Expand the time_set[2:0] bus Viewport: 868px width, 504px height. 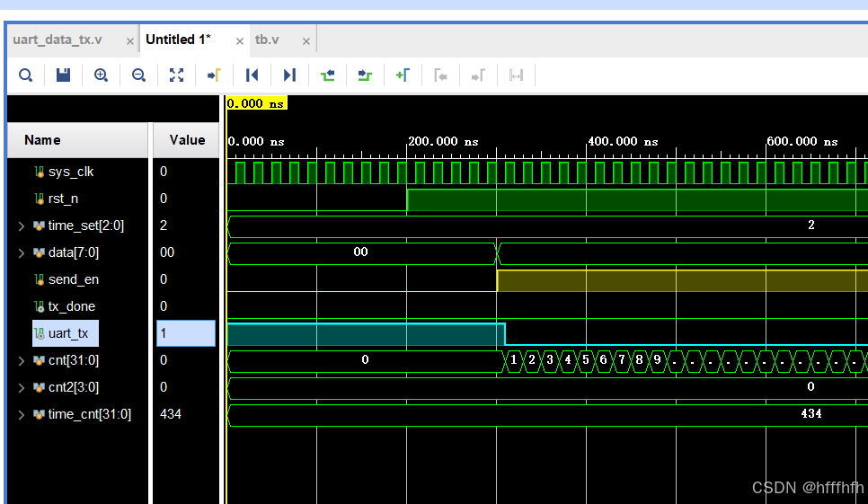coord(21,225)
